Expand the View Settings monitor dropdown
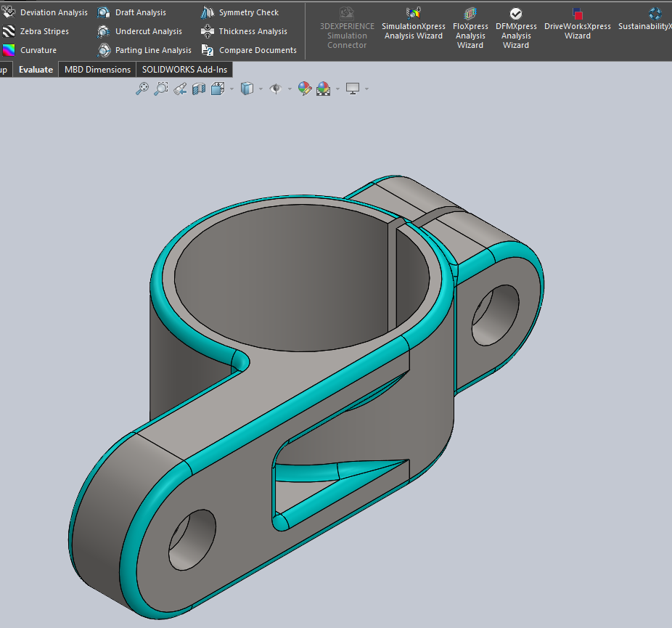The width and height of the screenshot is (672, 628). [x=365, y=88]
